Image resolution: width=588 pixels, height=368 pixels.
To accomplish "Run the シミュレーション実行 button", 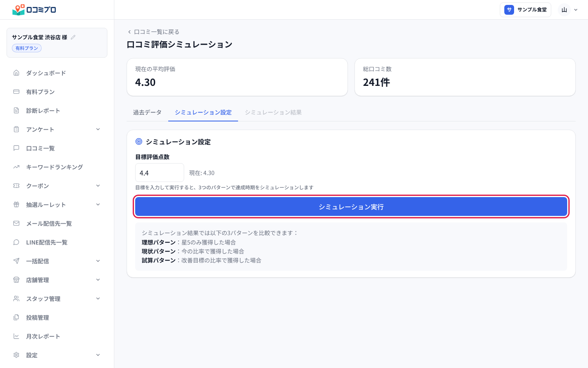I will pos(351,206).
